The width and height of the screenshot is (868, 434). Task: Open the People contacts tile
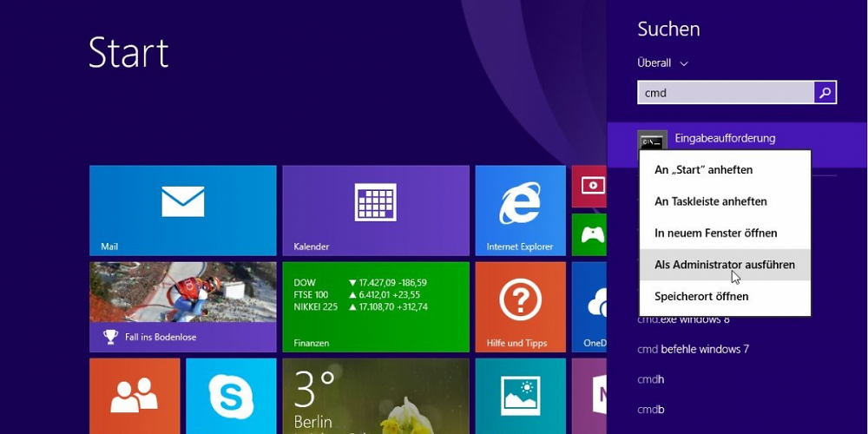tap(135, 396)
